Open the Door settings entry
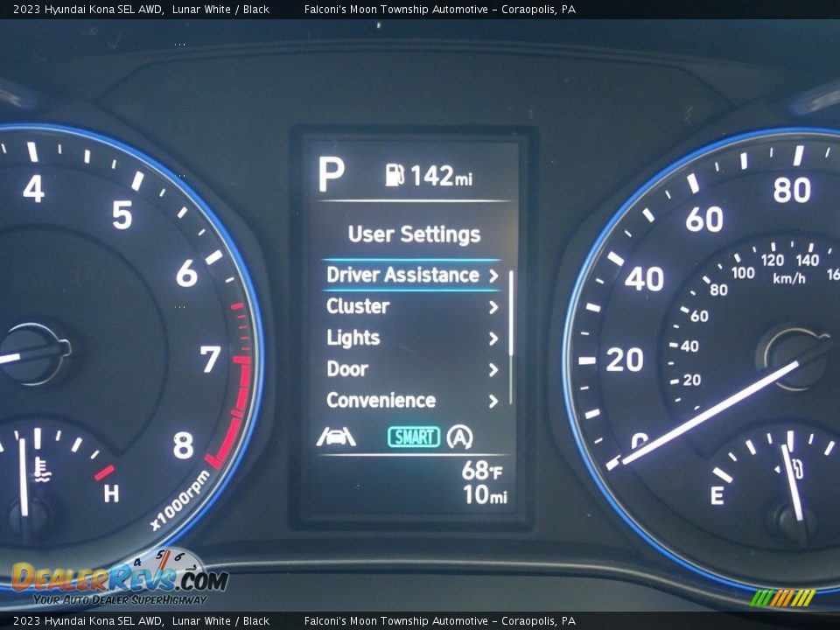 point(411,369)
